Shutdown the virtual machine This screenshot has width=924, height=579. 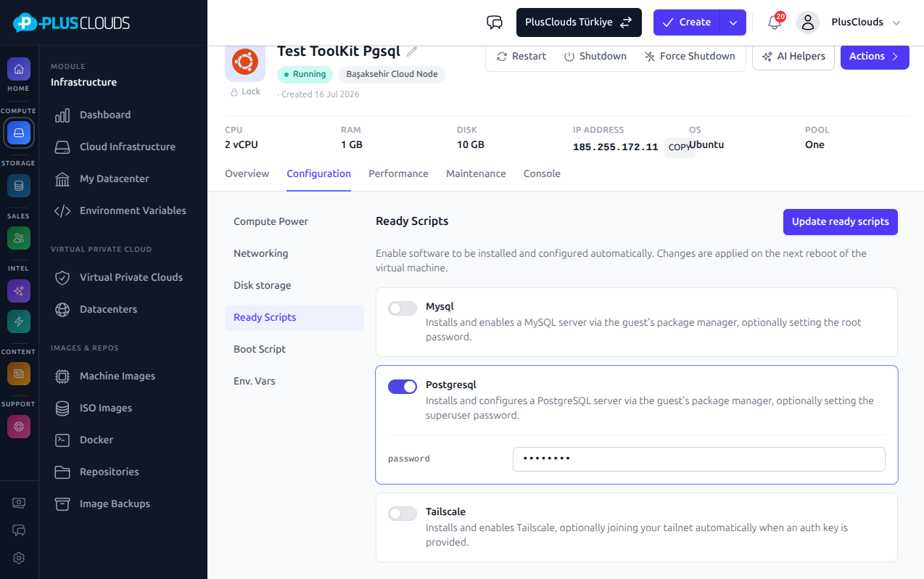(x=595, y=56)
